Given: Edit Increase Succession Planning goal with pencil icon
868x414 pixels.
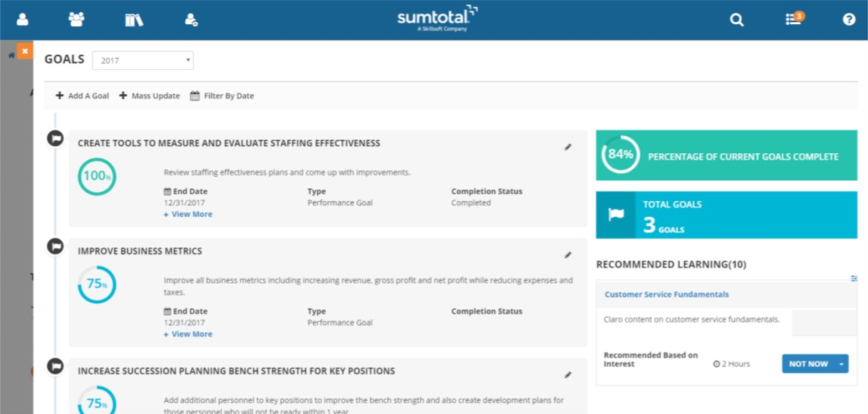Looking at the screenshot, I should [568, 374].
